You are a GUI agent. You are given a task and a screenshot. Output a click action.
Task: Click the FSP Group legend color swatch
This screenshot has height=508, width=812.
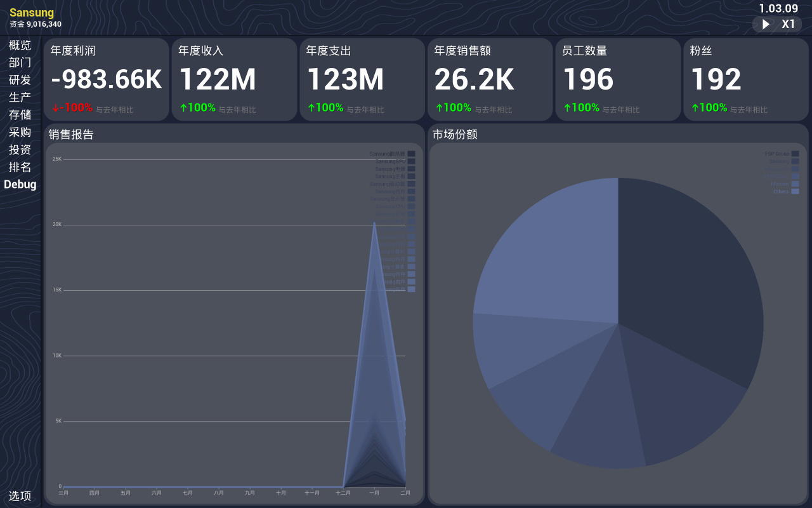pos(795,154)
